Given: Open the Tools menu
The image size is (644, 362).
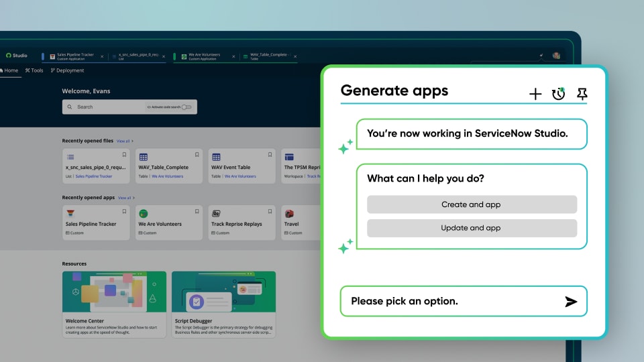Looking at the screenshot, I should click(34, 70).
